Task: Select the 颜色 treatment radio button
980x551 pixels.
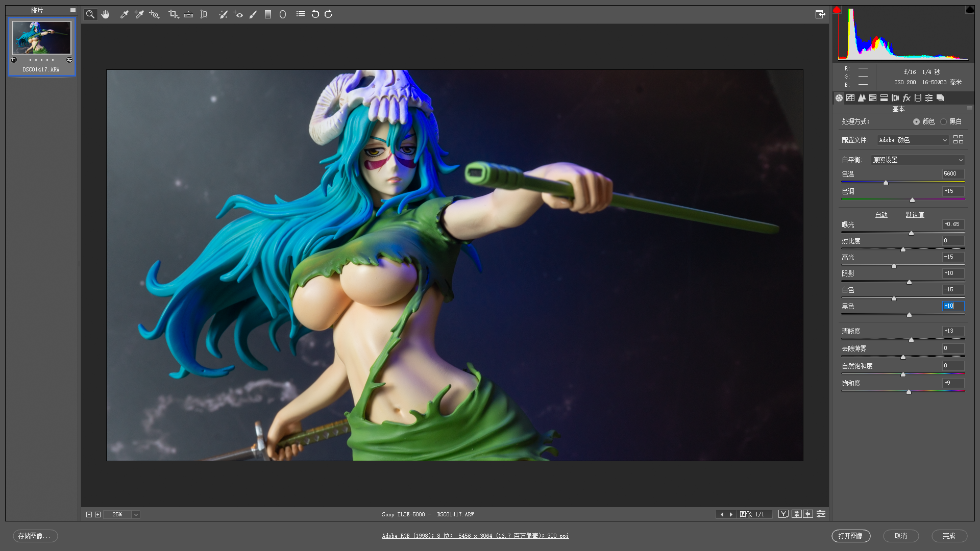Action: [x=916, y=121]
